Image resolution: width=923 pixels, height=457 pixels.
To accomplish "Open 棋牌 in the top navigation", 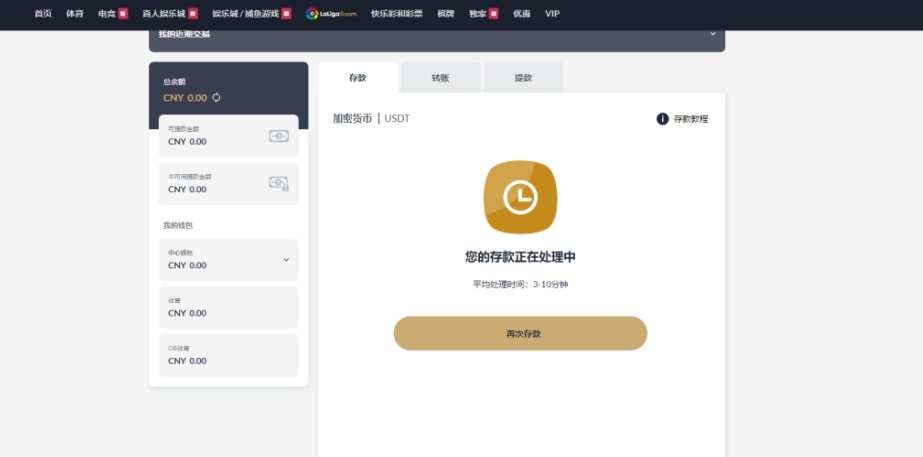I will [x=446, y=14].
